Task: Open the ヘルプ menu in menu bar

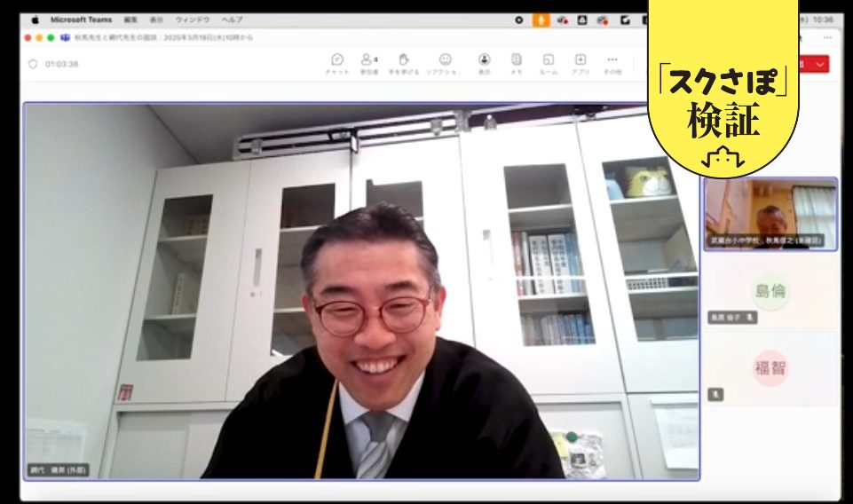Action: 232,20
